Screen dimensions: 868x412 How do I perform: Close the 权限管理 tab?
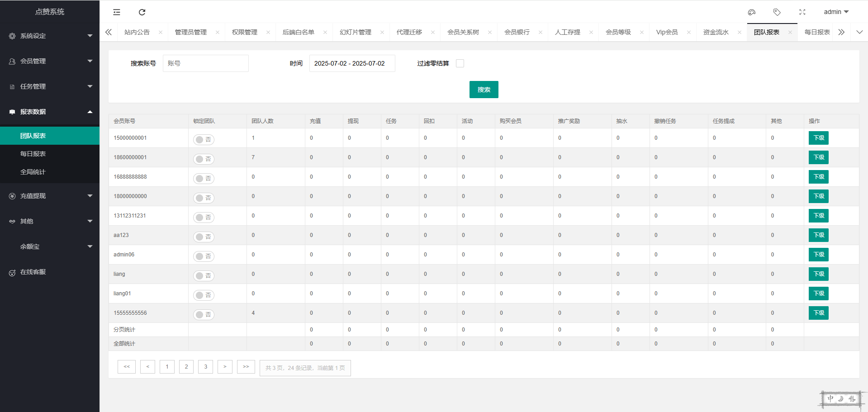click(268, 33)
